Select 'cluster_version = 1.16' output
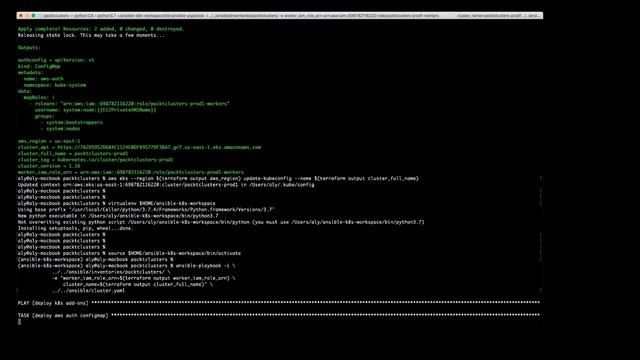Screen dimensions: 640x360 (x=49, y=166)
